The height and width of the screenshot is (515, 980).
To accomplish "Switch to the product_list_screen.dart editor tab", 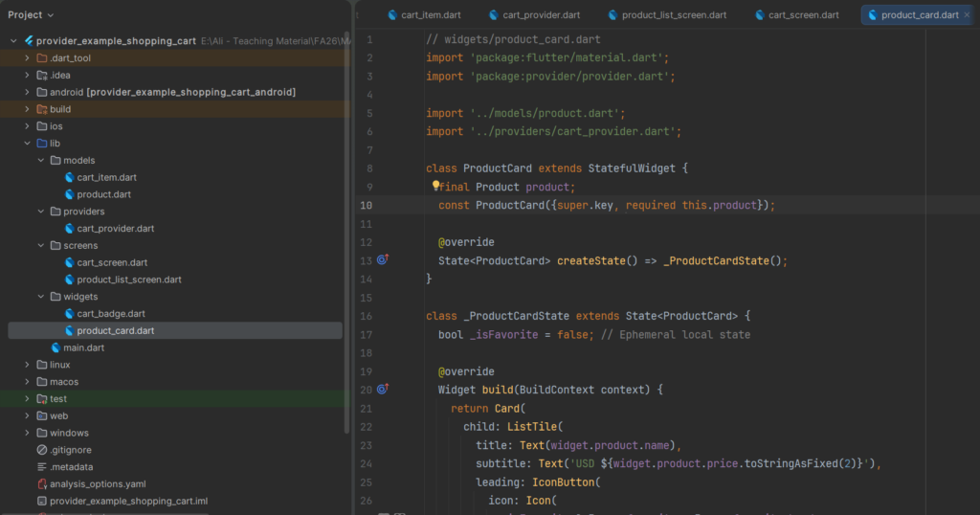I will [x=667, y=15].
